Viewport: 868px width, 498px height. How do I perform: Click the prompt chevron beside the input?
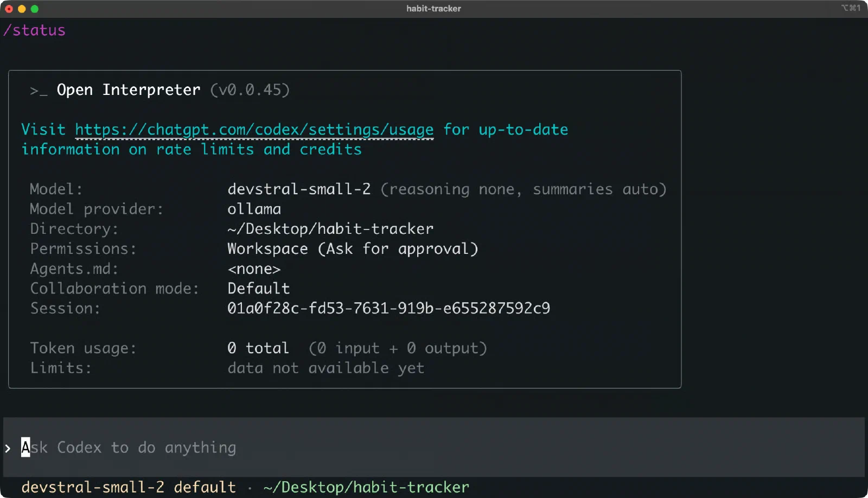8,448
